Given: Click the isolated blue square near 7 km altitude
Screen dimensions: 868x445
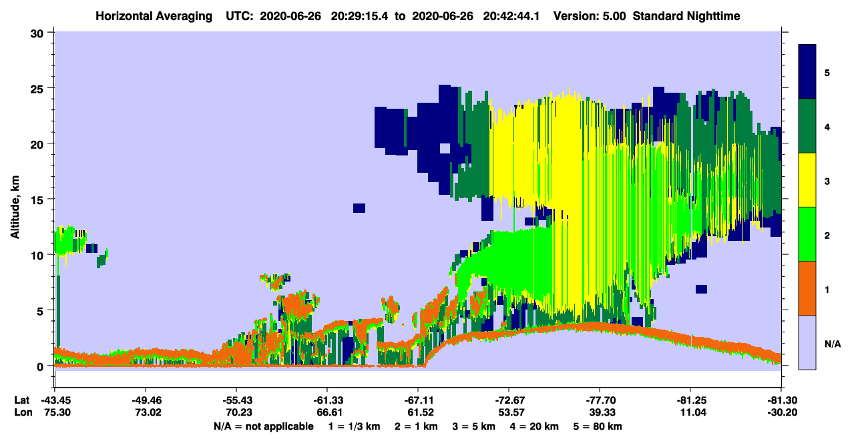Looking at the screenshot, I should [x=701, y=289].
